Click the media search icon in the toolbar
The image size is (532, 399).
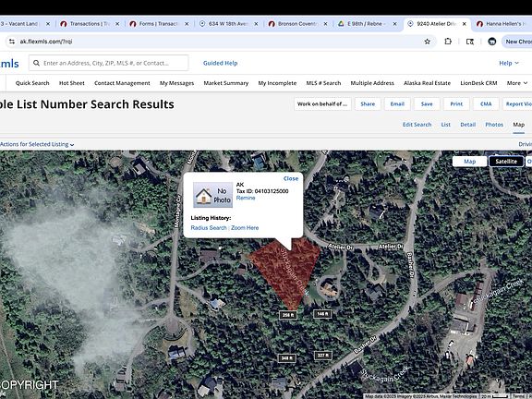[x=470, y=42]
